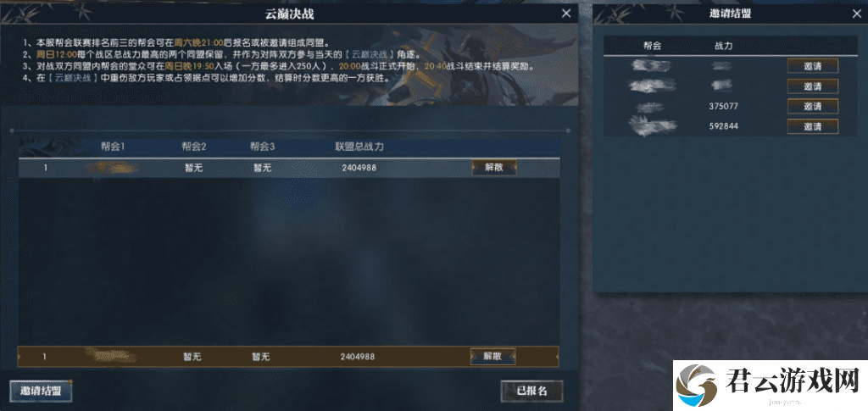Select the alliance row with 2404988 power
Image resolution: width=868 pixels, height=411 pixels.
tap(289, 168)
